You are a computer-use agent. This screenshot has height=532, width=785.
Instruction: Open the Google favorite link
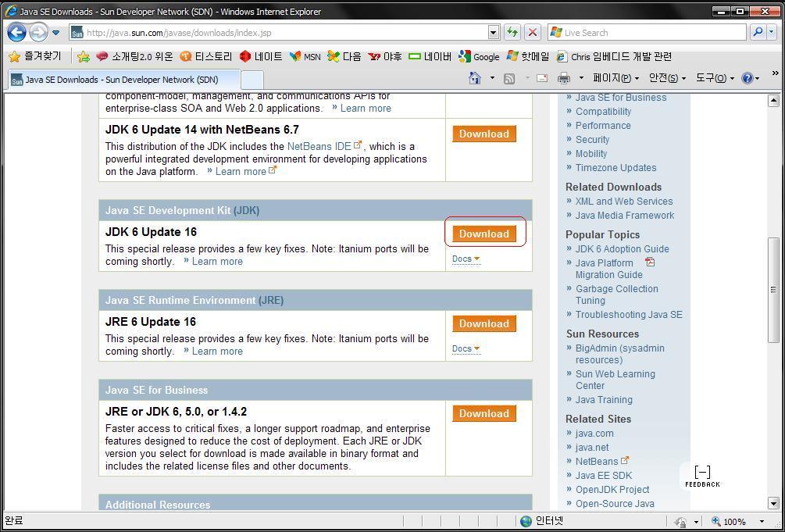479,56
